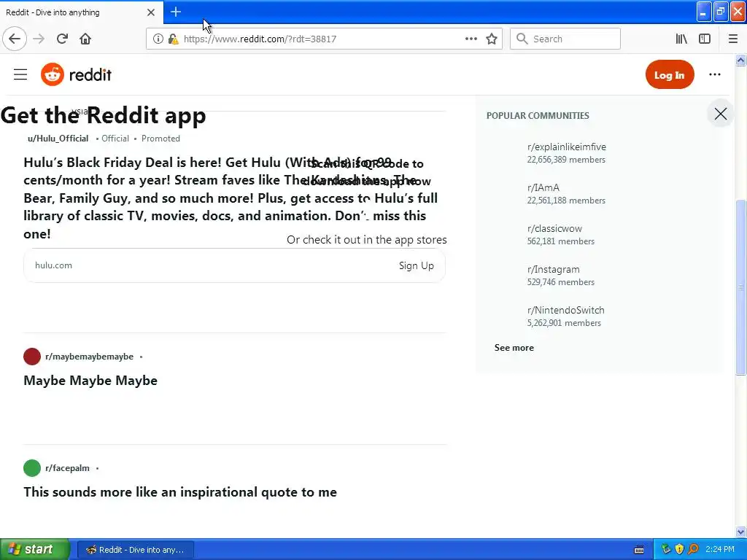Screen dimensions: 747x560
Task: Open the Firefox hamburger menu
Action: pos(733,39)
